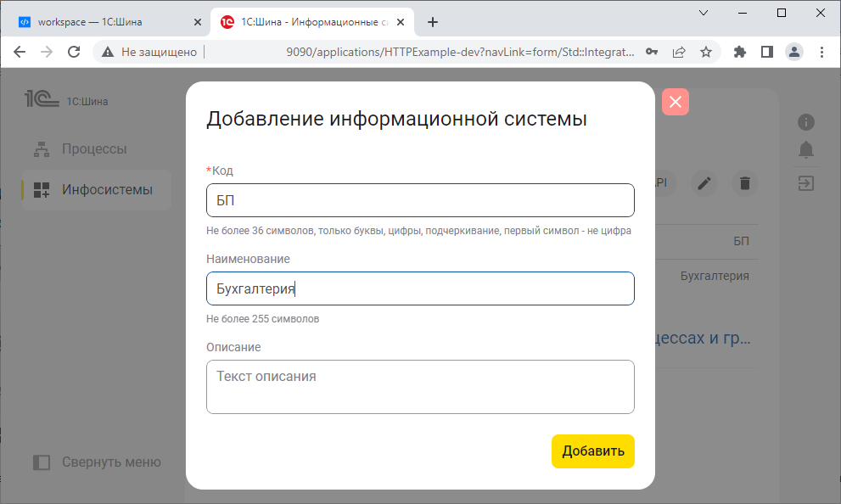Click into the Описание text area
The image size is (841, 504).
coord(420,387)
